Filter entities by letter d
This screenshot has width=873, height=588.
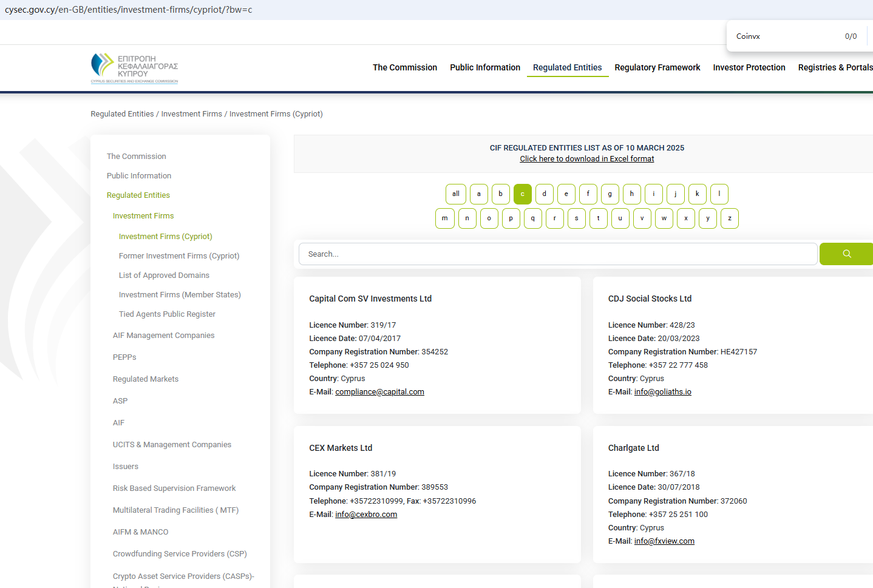tap(545, 194)
